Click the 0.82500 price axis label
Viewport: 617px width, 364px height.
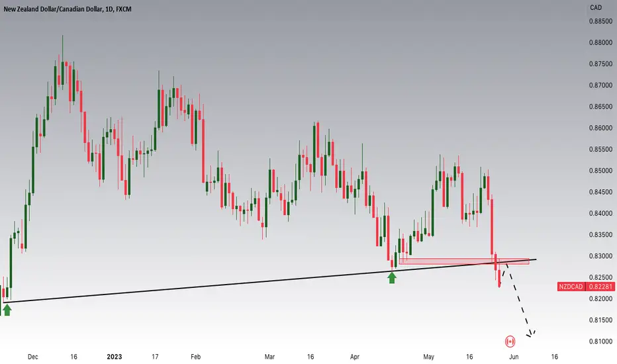600,277
